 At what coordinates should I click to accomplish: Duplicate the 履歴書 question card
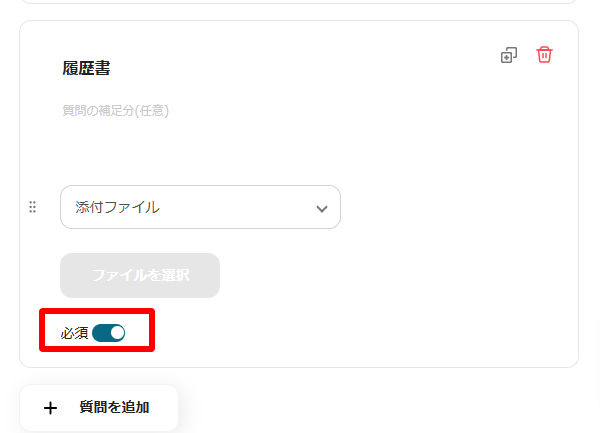click(509, 55)
